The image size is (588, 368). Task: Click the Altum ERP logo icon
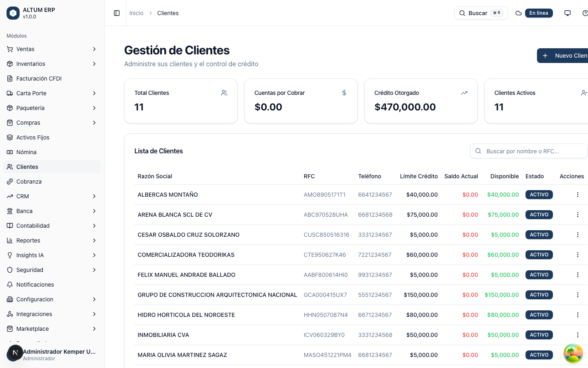13,13
